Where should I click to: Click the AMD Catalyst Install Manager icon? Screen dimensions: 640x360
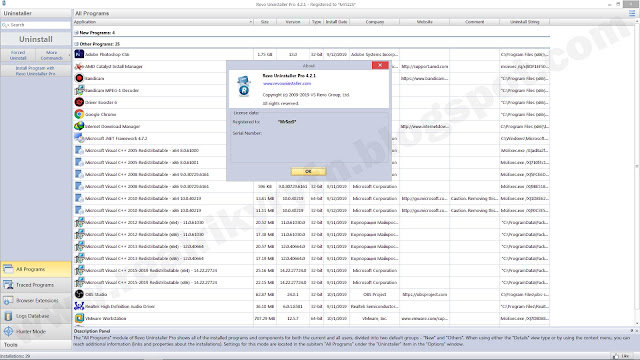point(79,66)
